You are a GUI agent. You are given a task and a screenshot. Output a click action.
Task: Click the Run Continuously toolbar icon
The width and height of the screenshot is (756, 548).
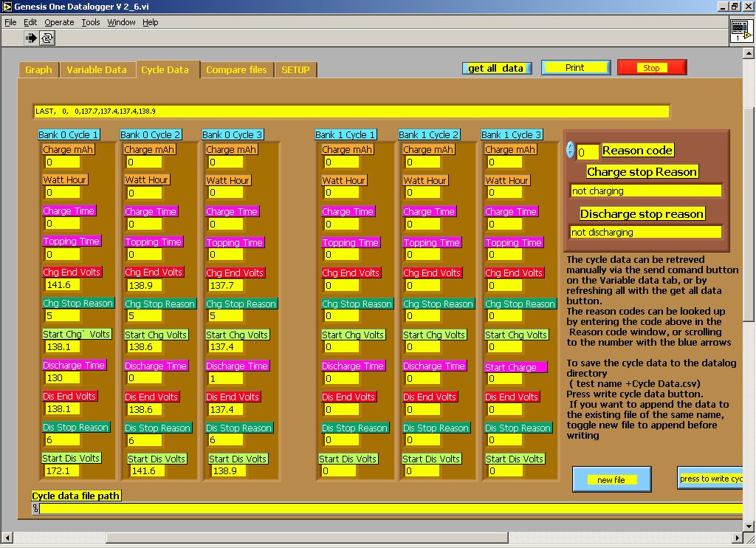pos(47,38)
